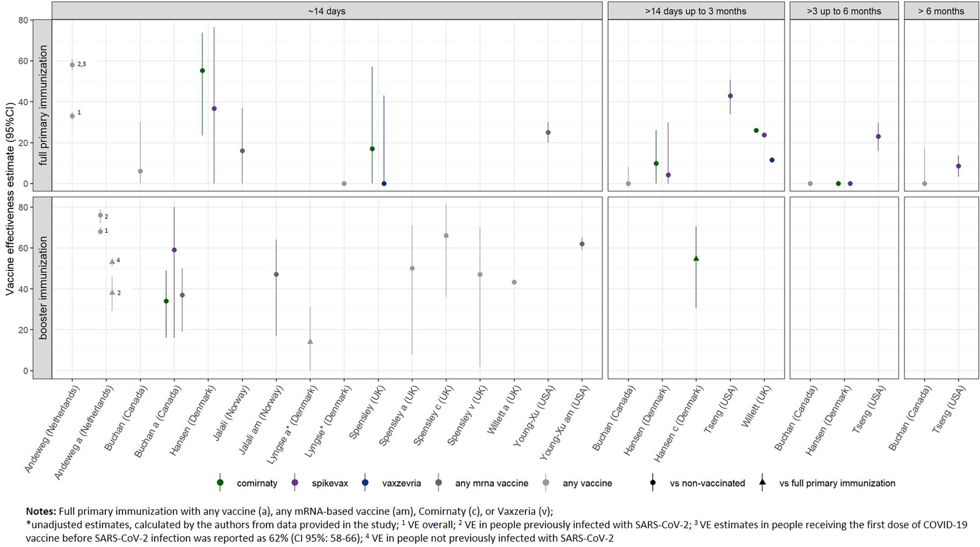Click the gray Spensley c booster data point near 66
The height and width of the screenshot is (547, 980).
[x=446, y=236]
